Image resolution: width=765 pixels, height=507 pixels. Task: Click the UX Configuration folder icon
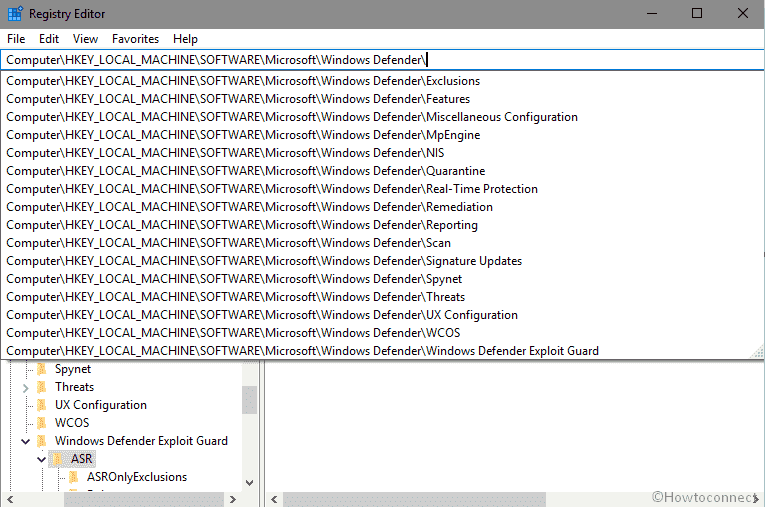point(42,406)
